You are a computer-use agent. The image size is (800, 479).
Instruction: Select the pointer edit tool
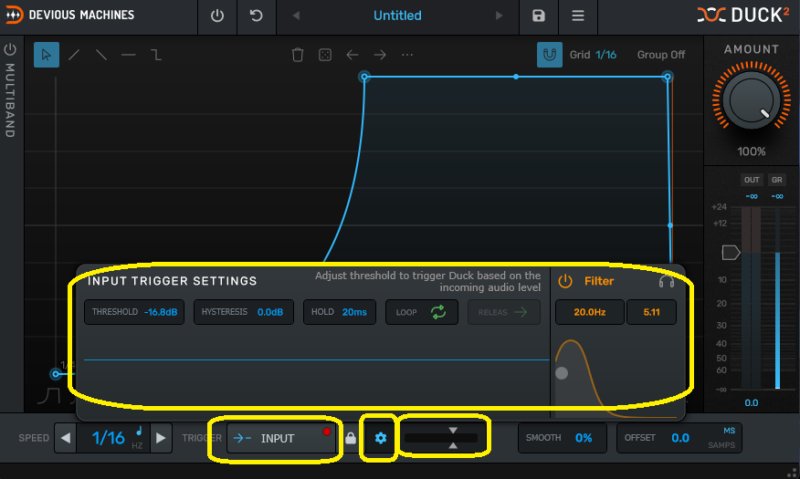pyautogui.click(x=46, y=55)
